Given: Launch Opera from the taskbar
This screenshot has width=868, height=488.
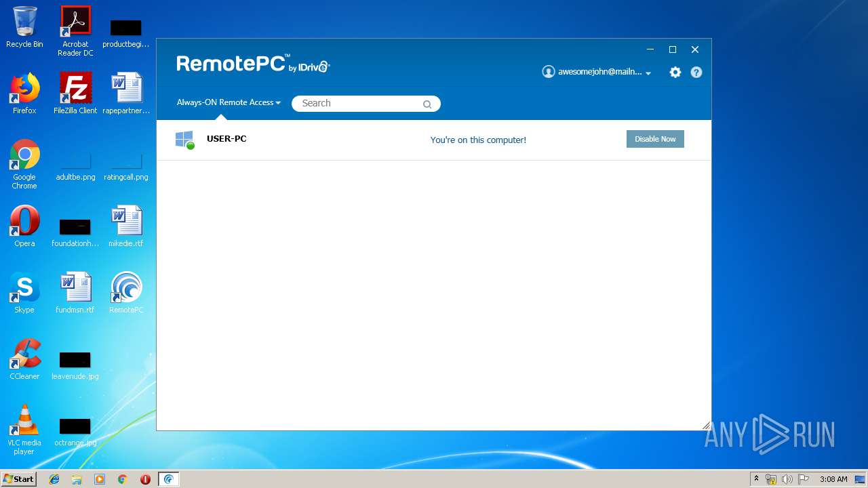Looking at the screenshot, I should (x=145, y=479).
